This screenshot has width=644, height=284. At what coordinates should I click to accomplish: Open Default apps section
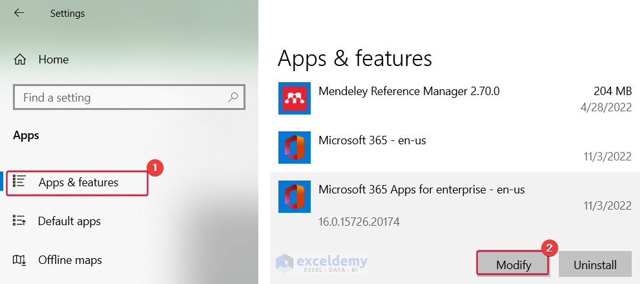point(69,221)
